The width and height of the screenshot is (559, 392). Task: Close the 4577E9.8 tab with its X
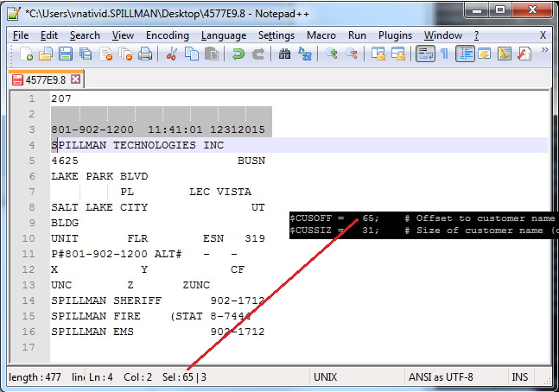tap(75, 79)
